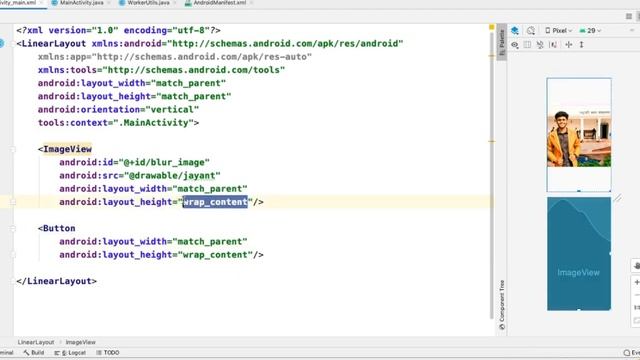Fold the Button element in gutter
640x360 pixels.
[x=13, y=229]
